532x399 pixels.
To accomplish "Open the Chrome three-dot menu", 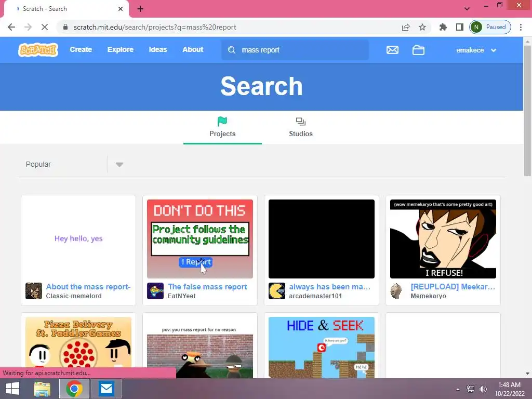I will point(521,27).
